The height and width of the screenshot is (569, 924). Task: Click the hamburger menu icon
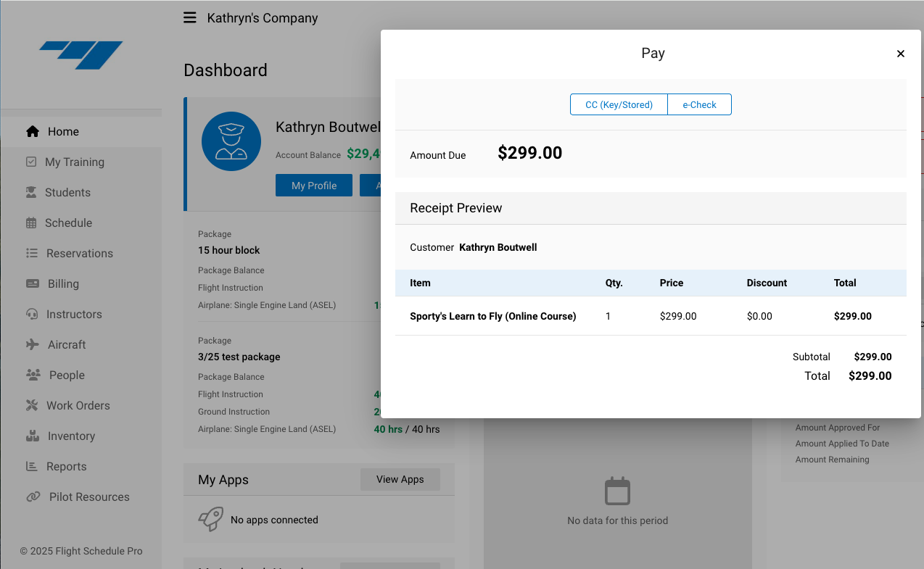190,17
